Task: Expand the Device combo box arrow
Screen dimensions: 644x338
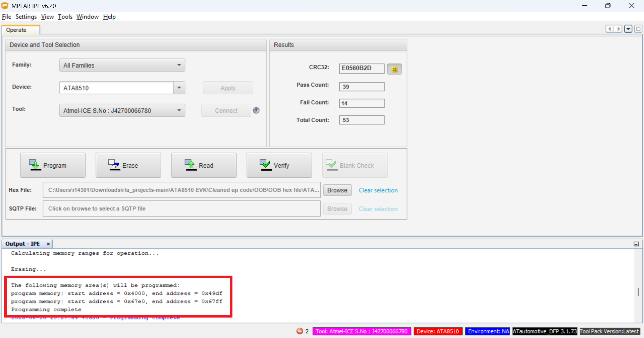Action: click(179, 88)
